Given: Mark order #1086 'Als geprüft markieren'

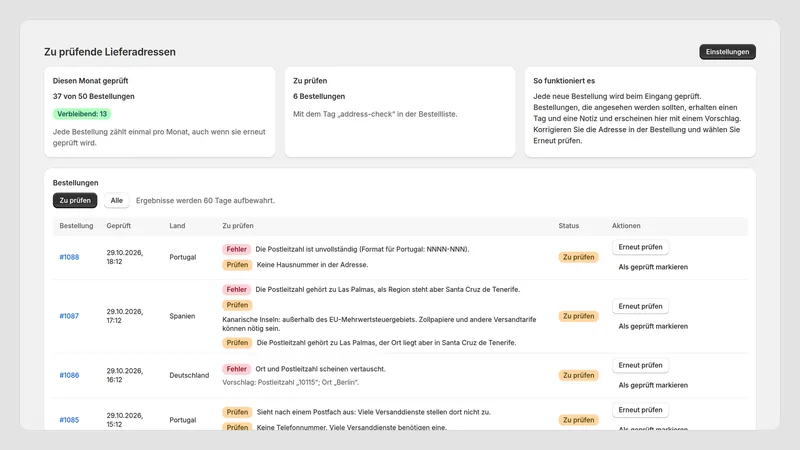Looking at the screenshot, I should click(x=653, y=385).
